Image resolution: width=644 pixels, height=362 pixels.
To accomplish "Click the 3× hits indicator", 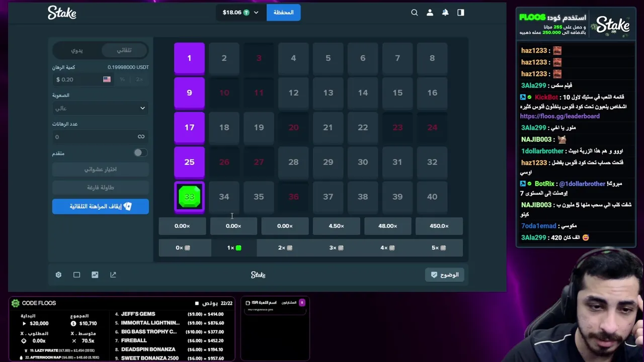I will coord(336,248).
